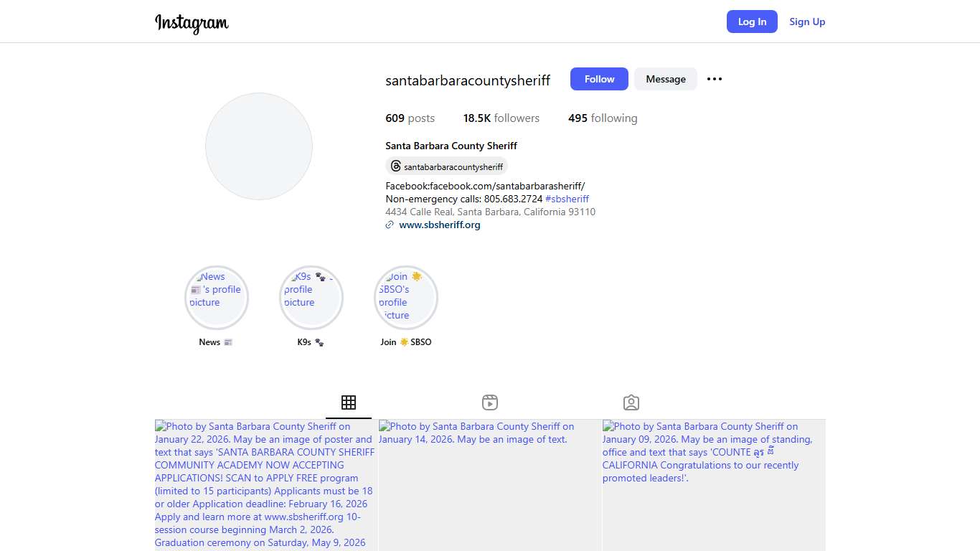Select the posts grid tab icon
980x551 pixels.
349,402
